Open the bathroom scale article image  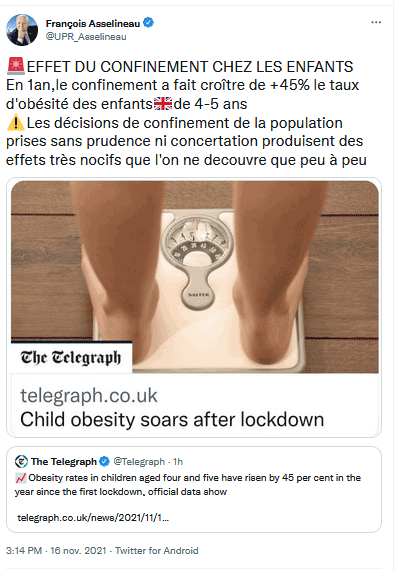pyautogui.click(x=194, y=277)
